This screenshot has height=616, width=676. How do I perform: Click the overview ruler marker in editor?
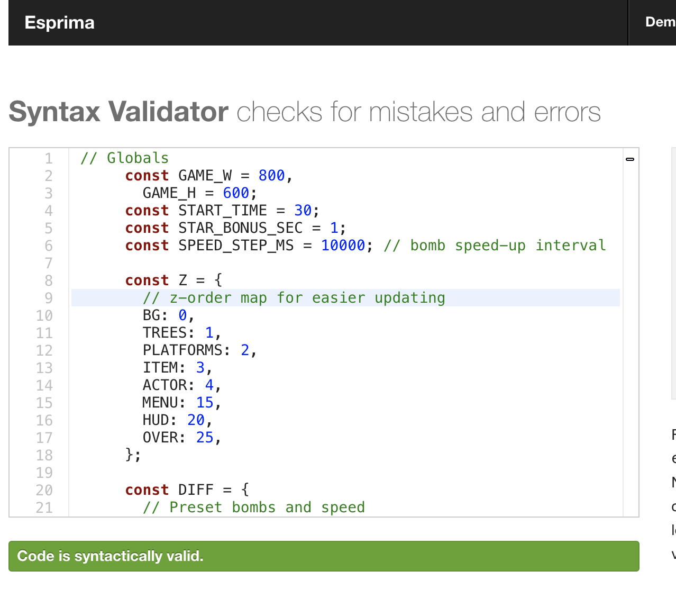coord(629,159)
